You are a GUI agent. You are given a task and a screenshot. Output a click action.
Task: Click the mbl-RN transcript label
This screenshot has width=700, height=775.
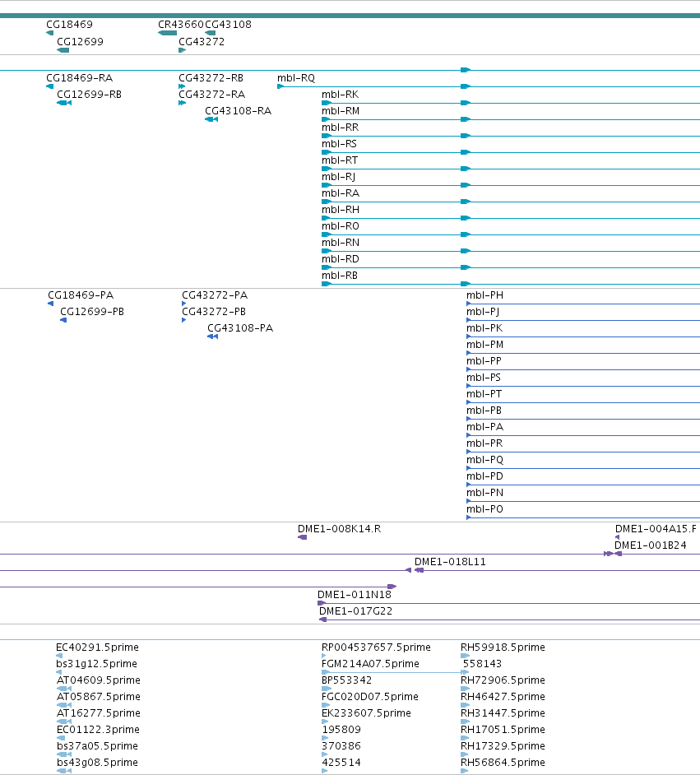point(341,243)
